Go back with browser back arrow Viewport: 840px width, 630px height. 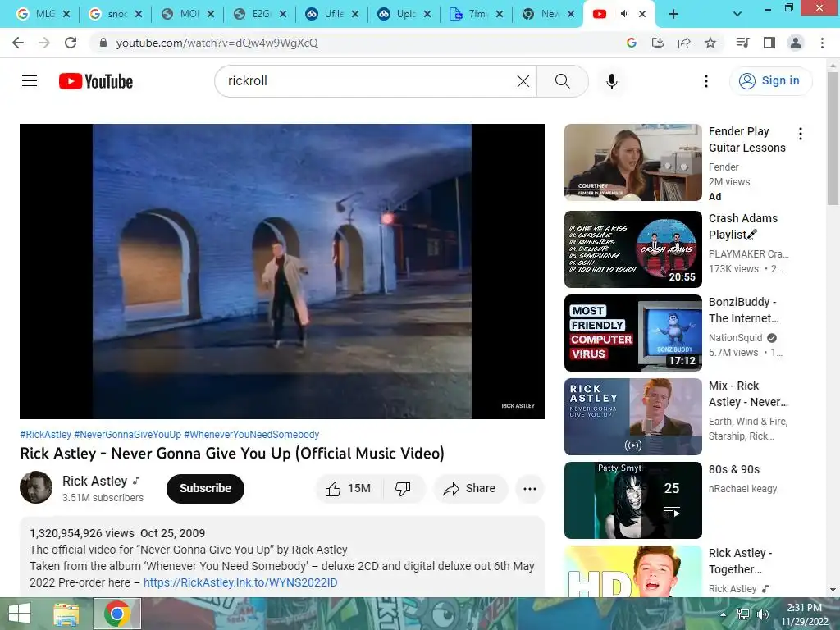coord(18,43)
